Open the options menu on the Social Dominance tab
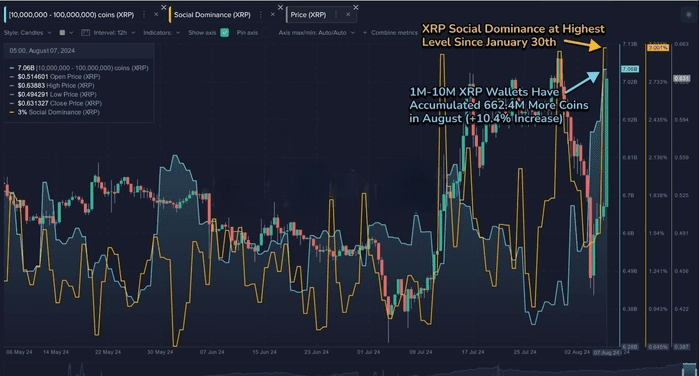 tap(261, 15)
